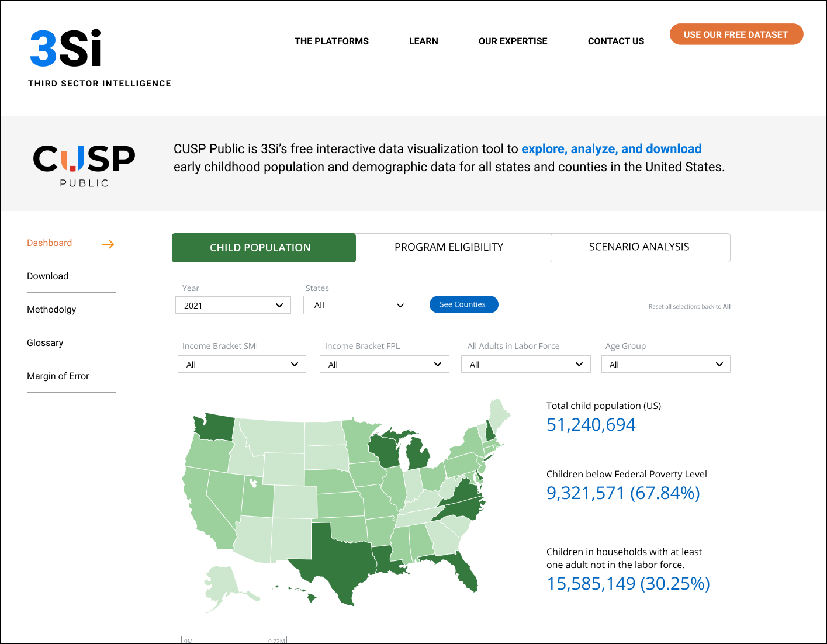
Task: Click the 3Si logo
Action: (65, 49)
